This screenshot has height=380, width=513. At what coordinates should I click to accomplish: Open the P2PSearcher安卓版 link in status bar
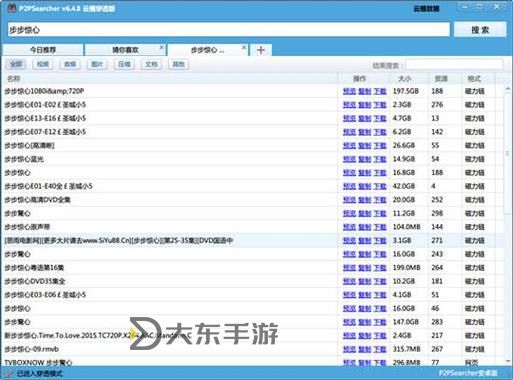468,373
